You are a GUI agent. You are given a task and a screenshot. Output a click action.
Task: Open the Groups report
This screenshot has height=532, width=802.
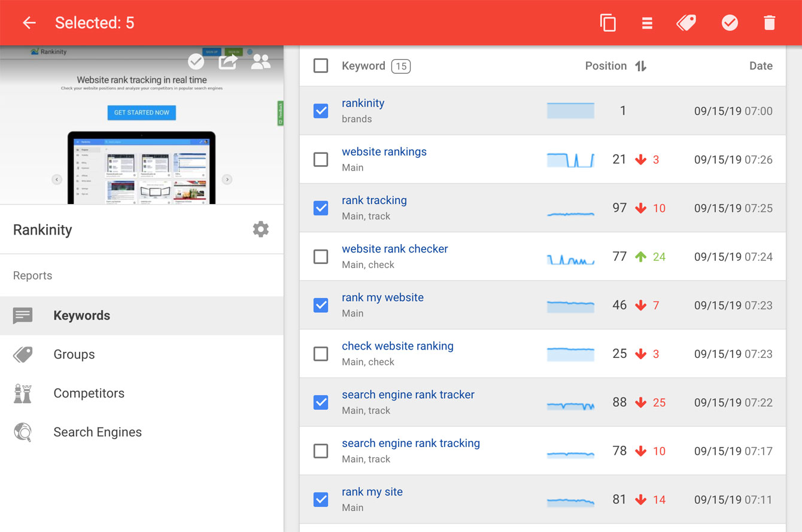142,354
